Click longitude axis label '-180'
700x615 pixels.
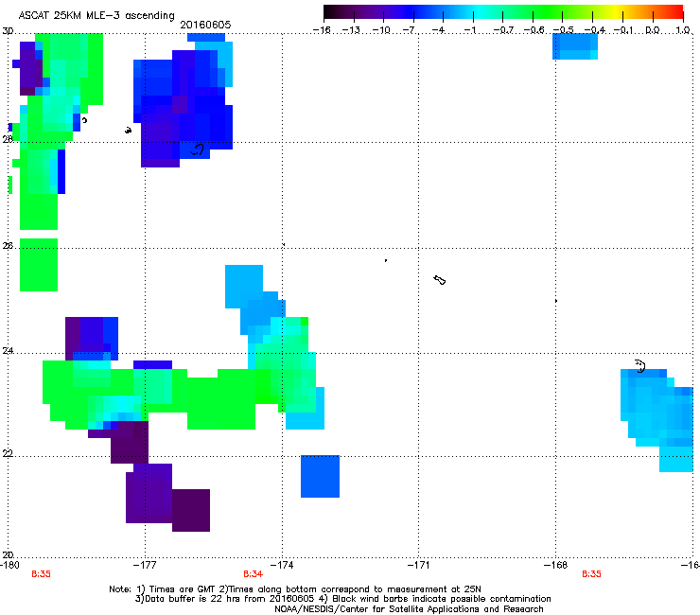coord(9,566)
